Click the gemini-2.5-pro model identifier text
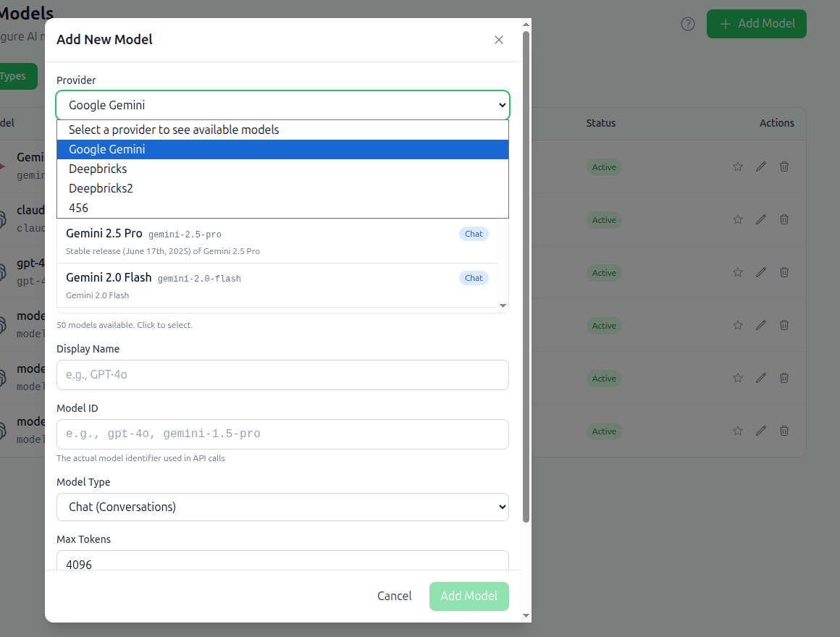 pos(185,235)
